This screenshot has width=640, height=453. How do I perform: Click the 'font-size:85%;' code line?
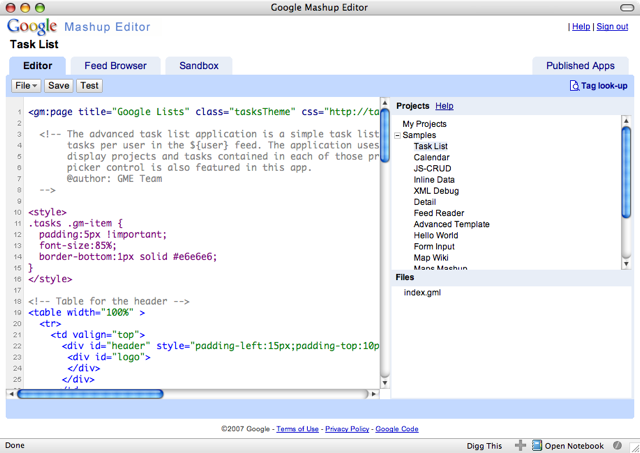pyautogui.click(x=78, y=246)
